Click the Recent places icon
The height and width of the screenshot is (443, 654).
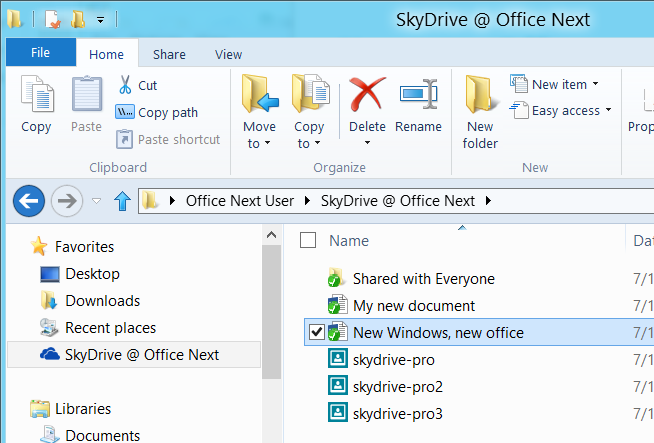(x=49, y=327)
